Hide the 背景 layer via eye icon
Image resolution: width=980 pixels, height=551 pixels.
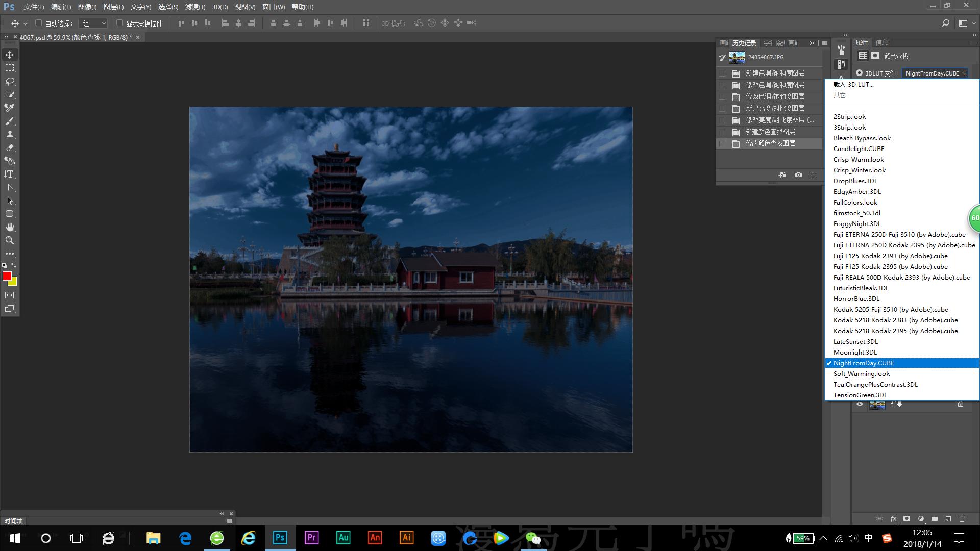[x=860, y=404]
